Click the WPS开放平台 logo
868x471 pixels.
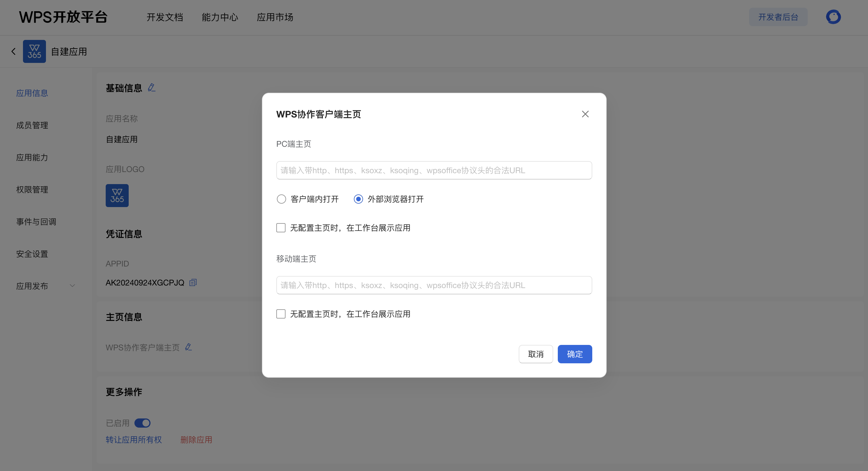click(63, 17)
